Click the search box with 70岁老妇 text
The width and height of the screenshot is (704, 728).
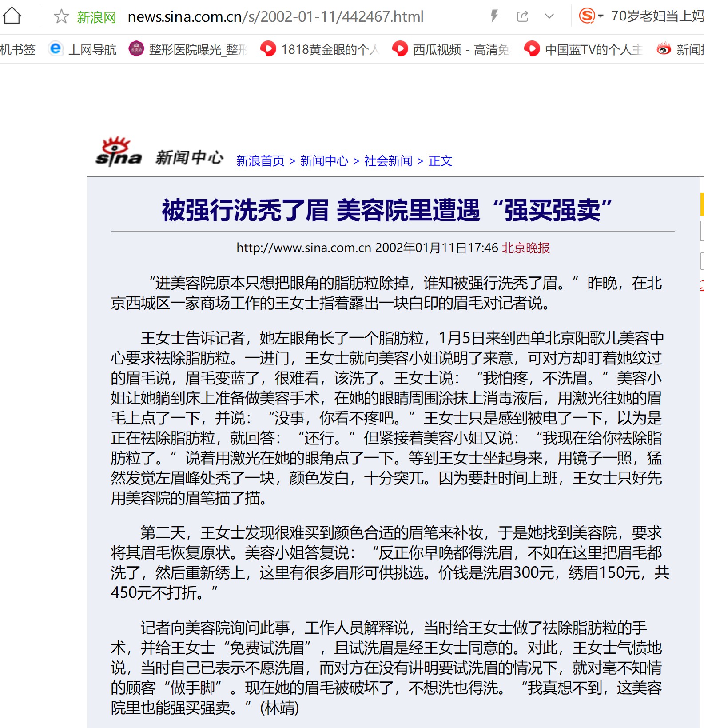(x=657, y=16)
